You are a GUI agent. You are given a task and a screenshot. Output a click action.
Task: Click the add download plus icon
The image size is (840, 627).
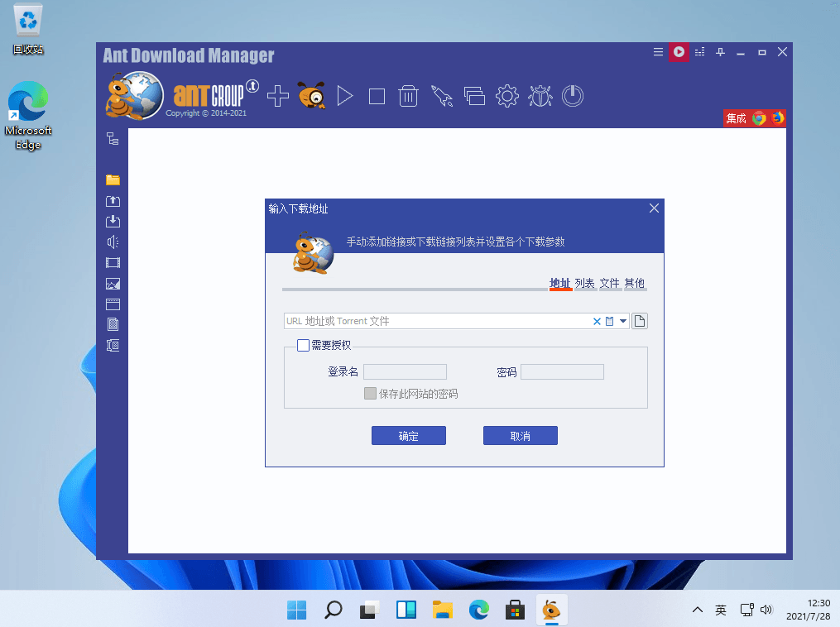tap(278, 96)
